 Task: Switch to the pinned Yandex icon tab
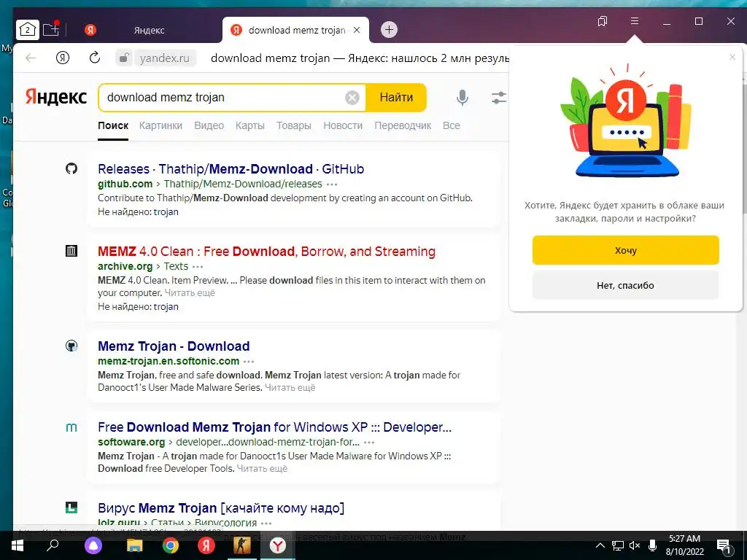point(90,30)
